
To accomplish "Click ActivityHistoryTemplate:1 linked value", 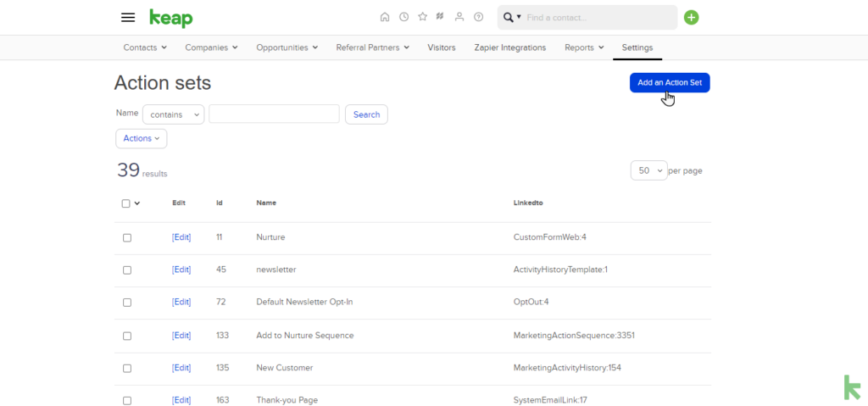I will coord(561,270).
